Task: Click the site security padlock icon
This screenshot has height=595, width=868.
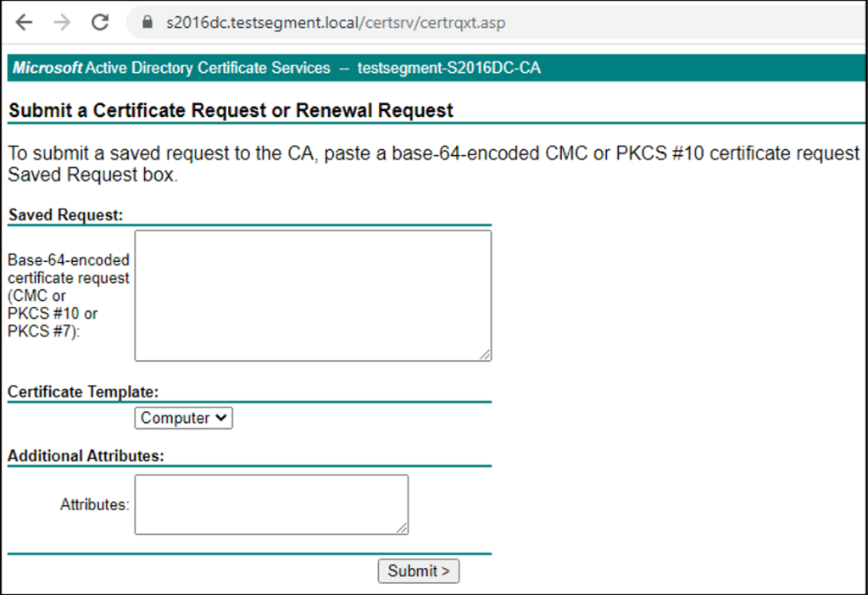Action: 147,23
